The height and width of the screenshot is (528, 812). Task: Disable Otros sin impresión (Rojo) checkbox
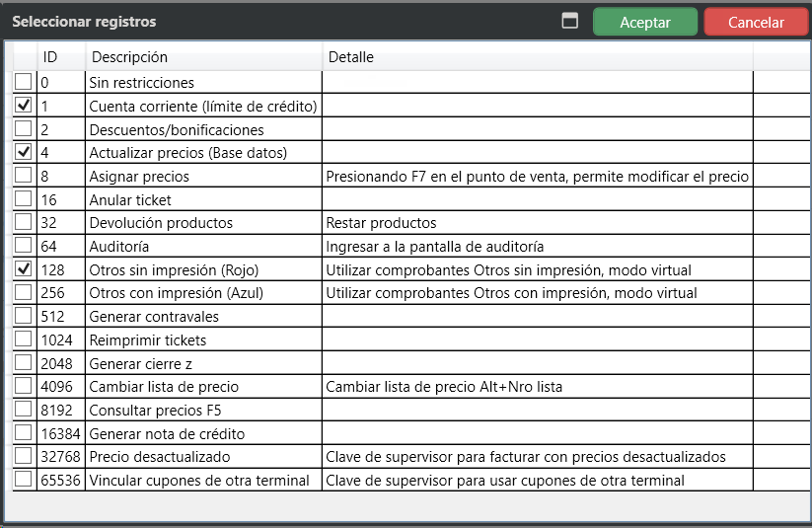pyautogui.click(x=23, y=269)
